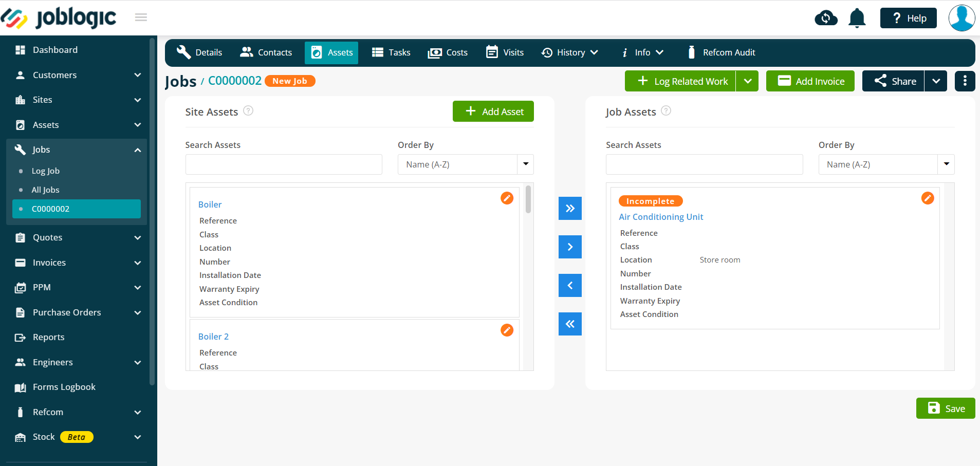Click the Site Assets help question icon
The width and height of the screenshot is (980, 466).
tap(248, 110)
